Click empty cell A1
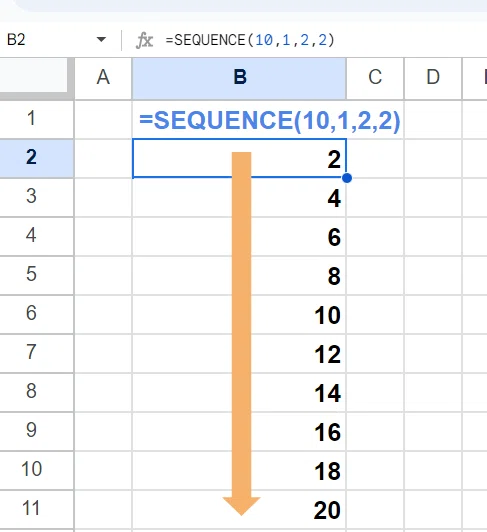Viewport: 487px width, 532px height. click(103, 119)
